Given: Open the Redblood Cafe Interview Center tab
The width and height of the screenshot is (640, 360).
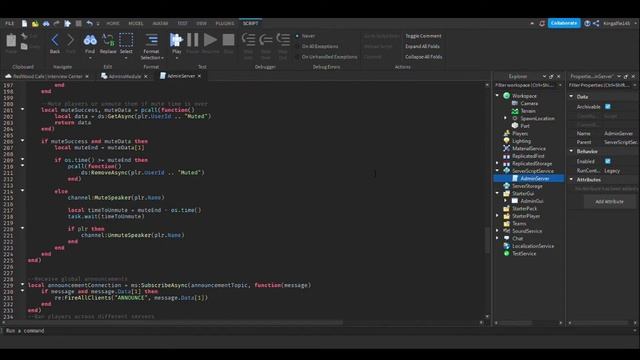Looking at the screenshot, I should pos(47,76).
